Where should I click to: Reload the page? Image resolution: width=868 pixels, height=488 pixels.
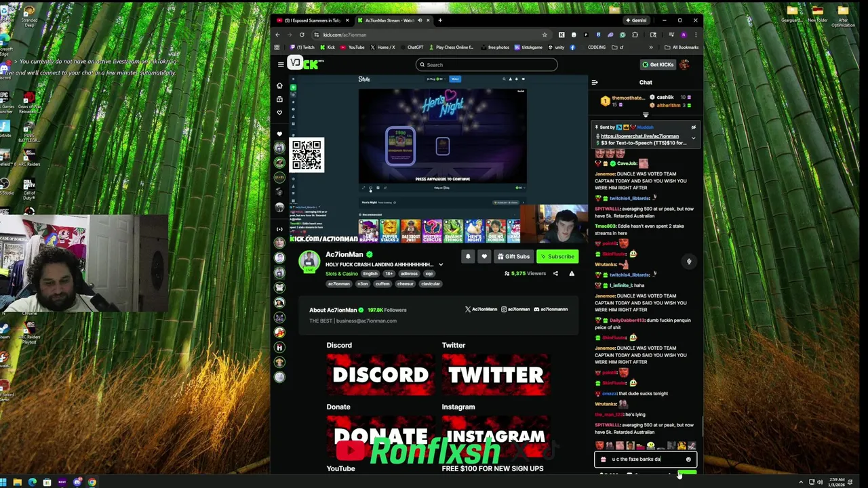point(302,35)
